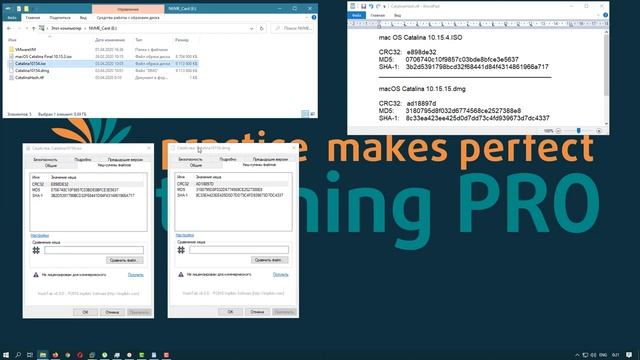Open Файл menu in WordPad
The width and height of the screenshot is (640, 360).
point(356,15)
